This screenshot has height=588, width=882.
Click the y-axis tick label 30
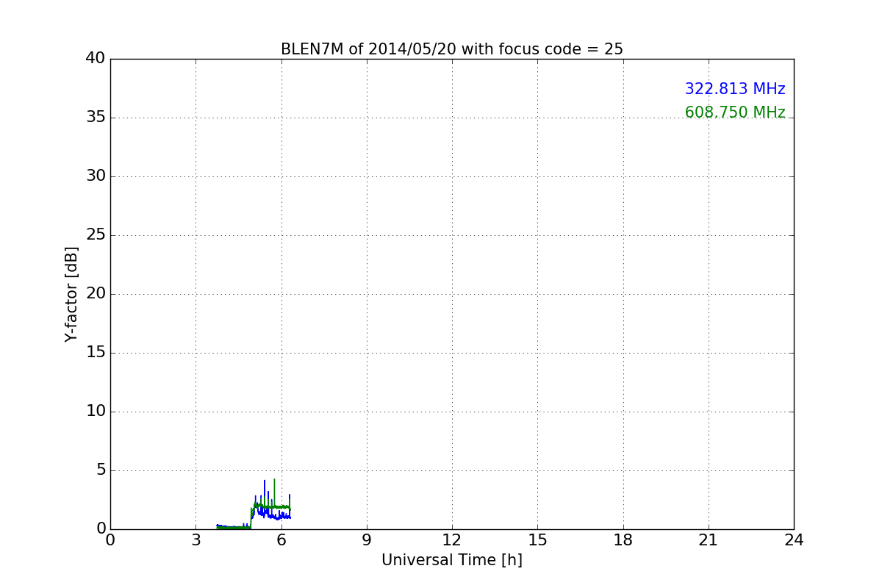[96, 176]
